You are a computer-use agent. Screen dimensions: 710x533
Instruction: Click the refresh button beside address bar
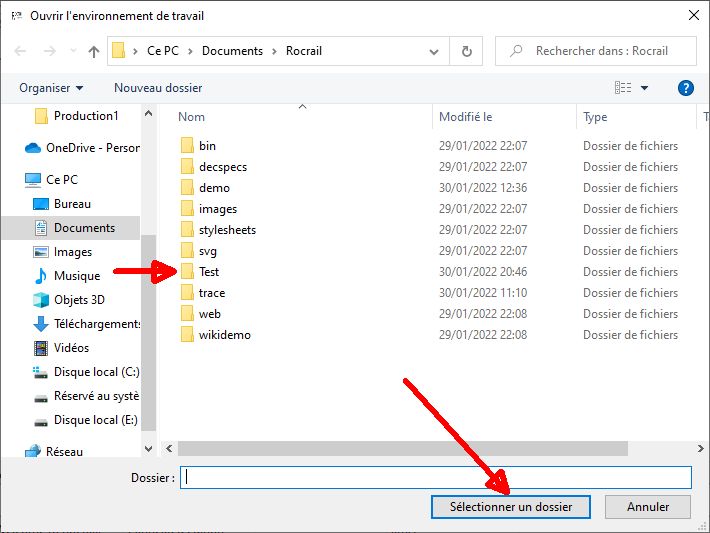coord(466,51)
